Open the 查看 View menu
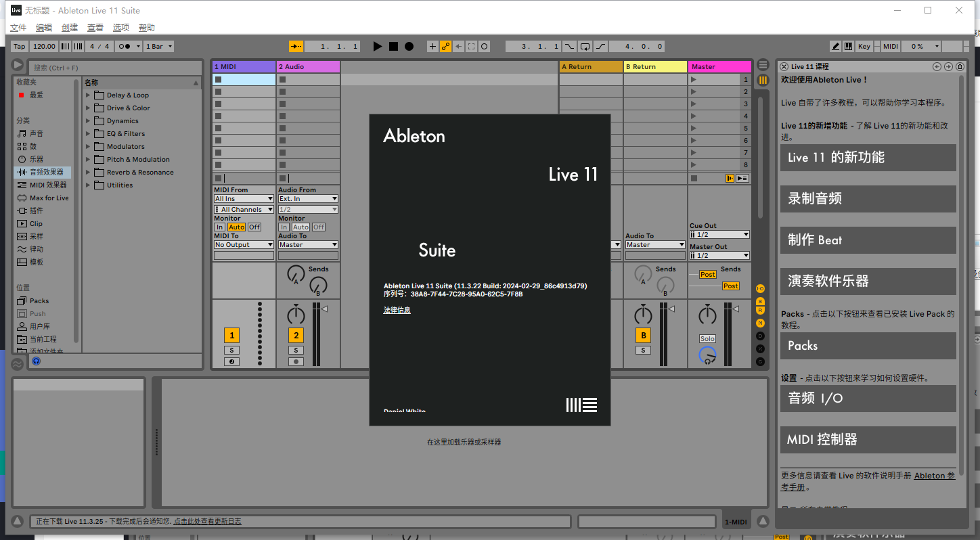 click(95, 28)
